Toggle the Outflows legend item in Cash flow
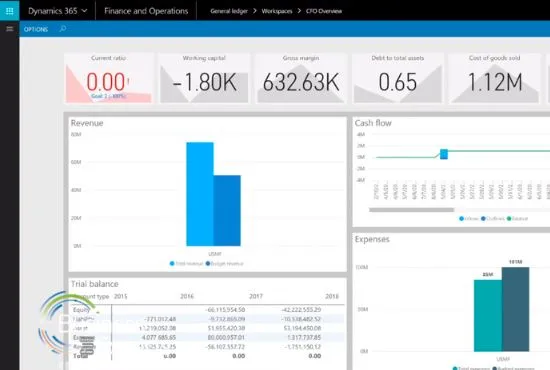Image resolution: width=550 pixels, height=370 pixels. tap(493, 218)
